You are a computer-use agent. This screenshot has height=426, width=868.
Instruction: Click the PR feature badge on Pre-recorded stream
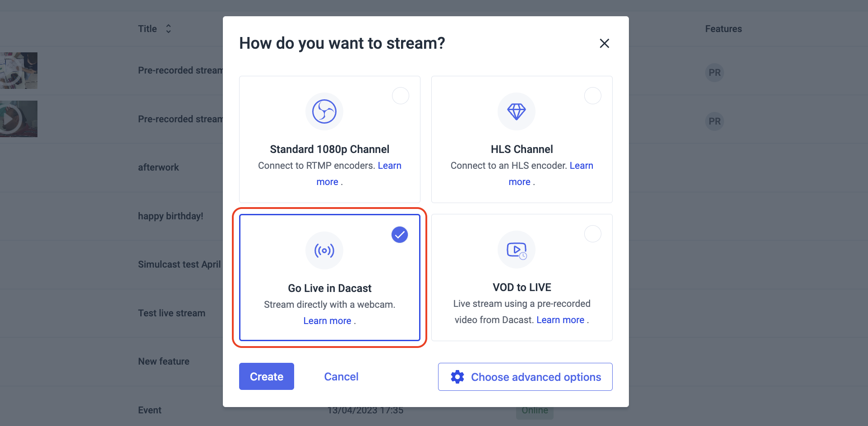tap(714, 72)
